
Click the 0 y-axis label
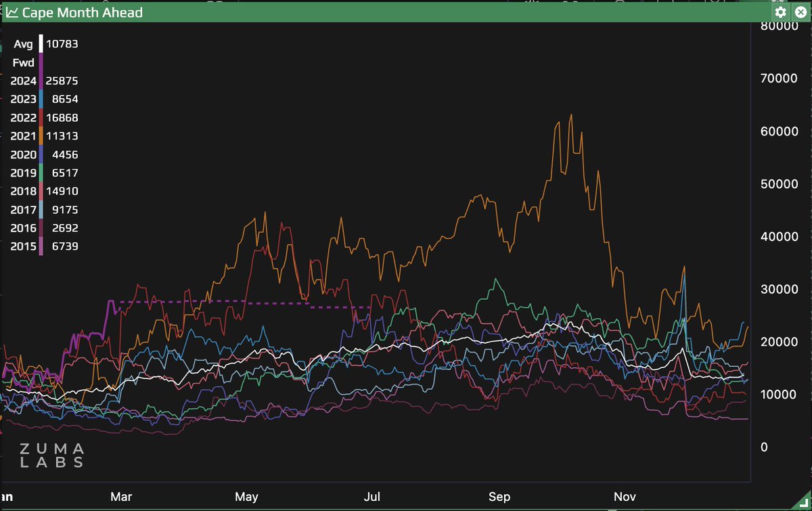coord(763,447)
